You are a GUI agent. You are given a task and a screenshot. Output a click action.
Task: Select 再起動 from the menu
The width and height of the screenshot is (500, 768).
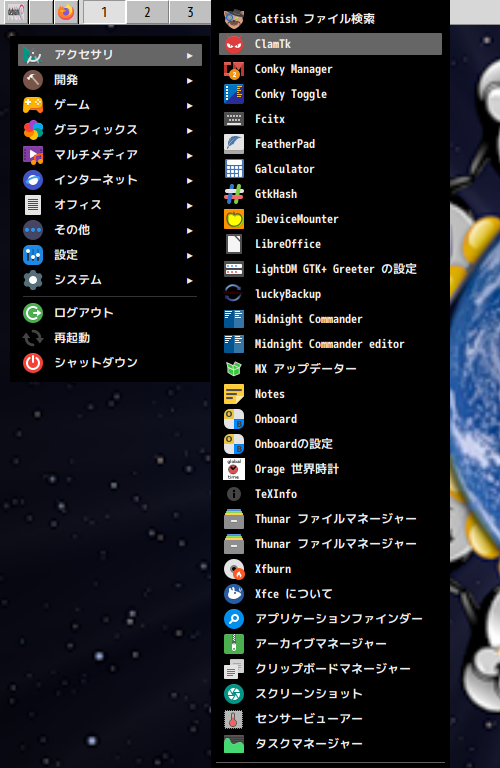point(110,337)
